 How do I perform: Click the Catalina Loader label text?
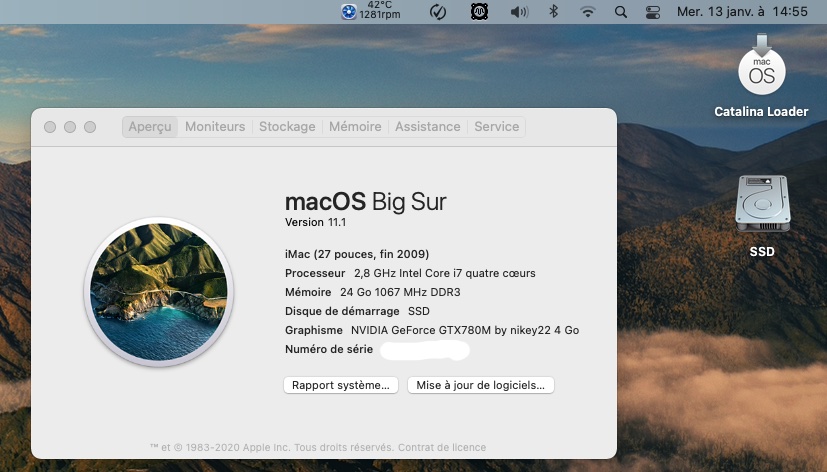pos(761,112)
